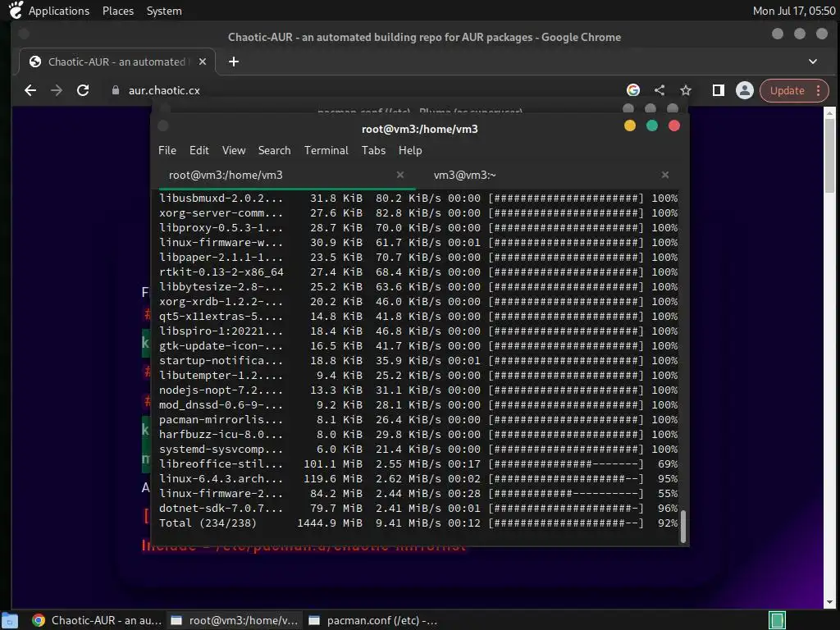Open the terminal Tabs menu
The height and width of the screenshot is (630, 840).
click(x=373, y=151)
